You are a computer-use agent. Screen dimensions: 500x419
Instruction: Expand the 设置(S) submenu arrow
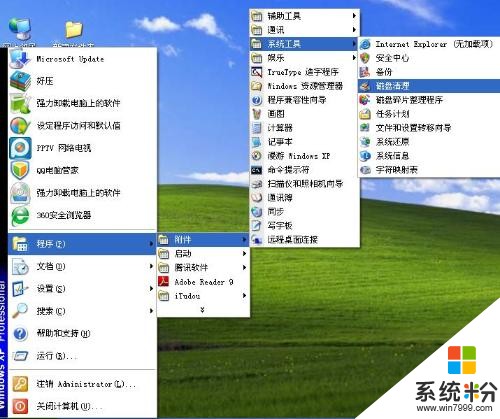151,289
